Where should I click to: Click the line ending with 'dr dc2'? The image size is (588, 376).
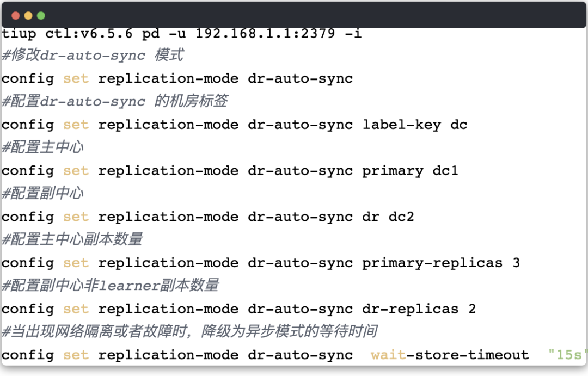(208, 217)
